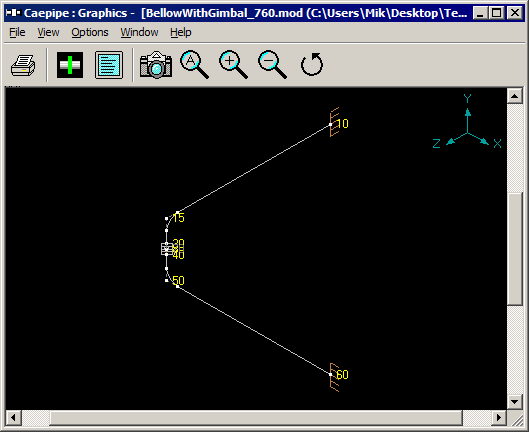
Task: Select the Zoom All magnifier
Action: coord(194,64)
